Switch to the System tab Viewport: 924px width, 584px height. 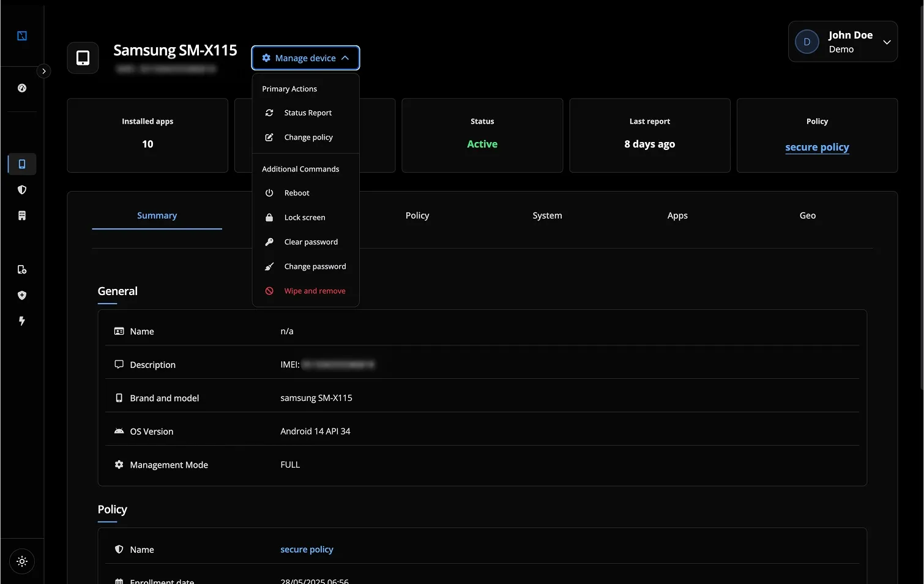tap(547, 215)
